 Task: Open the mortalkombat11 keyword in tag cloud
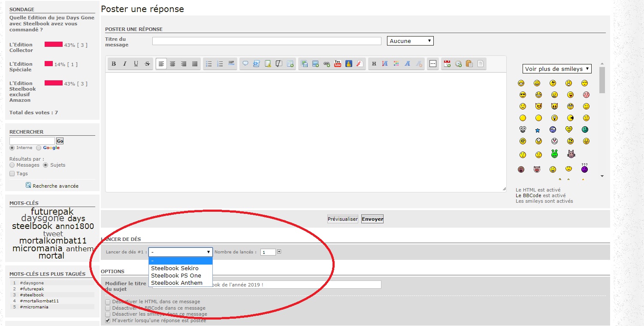tap(53, 241)
